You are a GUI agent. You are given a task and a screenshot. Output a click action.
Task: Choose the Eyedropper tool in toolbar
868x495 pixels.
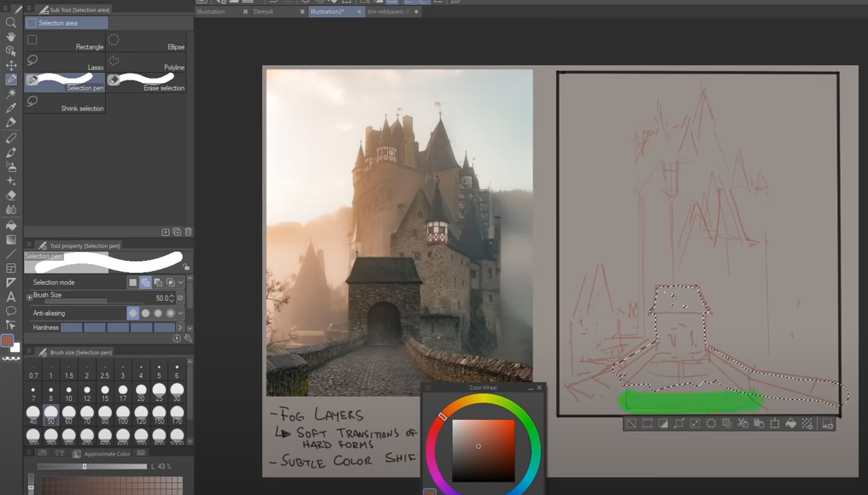tap(11, 108)
